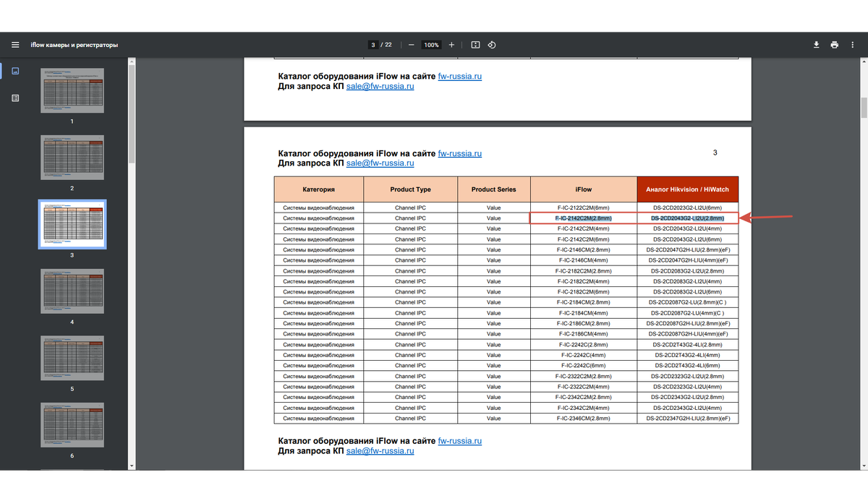Viewport: 868px width, 488px height.
Task: Switch to thumbnail view in sidebar
Action: click(x=15, y=71)
